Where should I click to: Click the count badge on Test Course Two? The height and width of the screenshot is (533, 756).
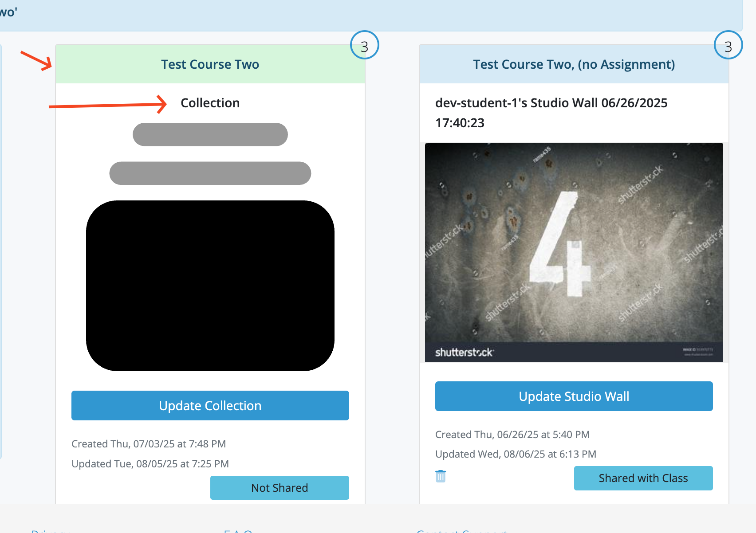364,46
